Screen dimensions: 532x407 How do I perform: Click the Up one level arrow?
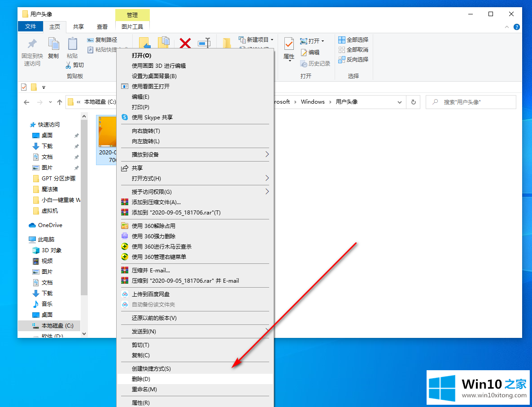[x=60, y=102]
